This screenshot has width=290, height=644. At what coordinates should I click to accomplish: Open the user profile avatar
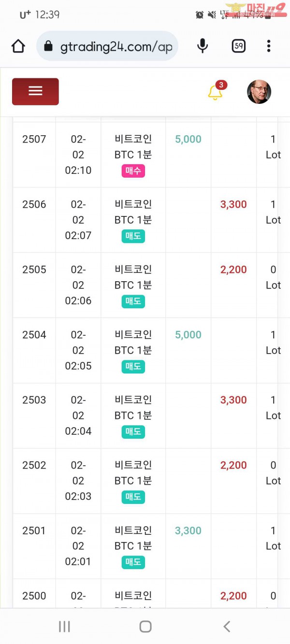[259, 92]
